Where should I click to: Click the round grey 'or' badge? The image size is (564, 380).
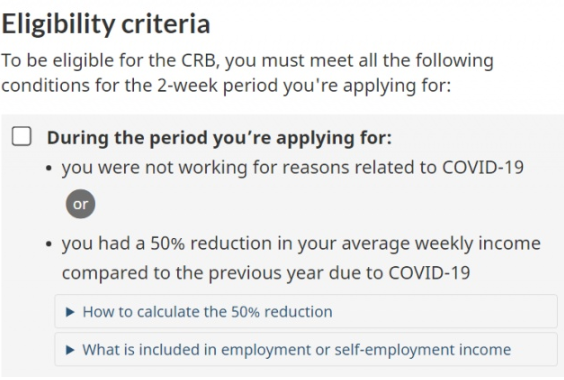pyautogui.click(x=81, y=204)
